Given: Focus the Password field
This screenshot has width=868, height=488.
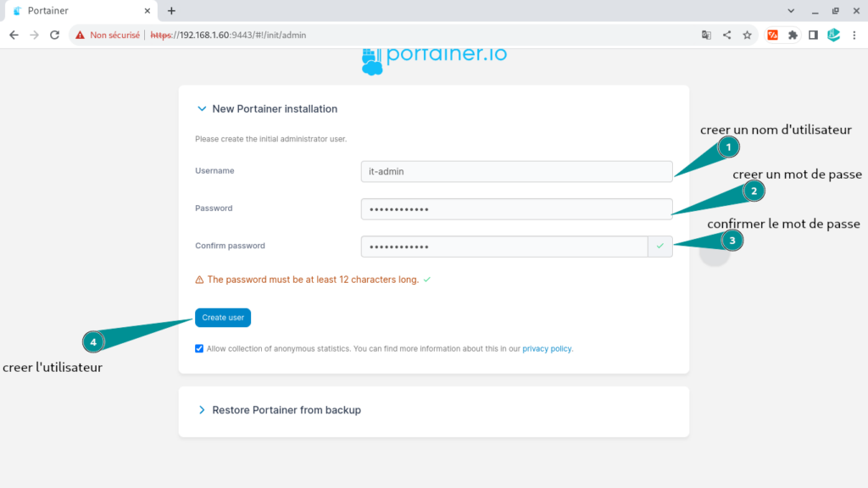Looking at the screenshot, I should point(516,209).
